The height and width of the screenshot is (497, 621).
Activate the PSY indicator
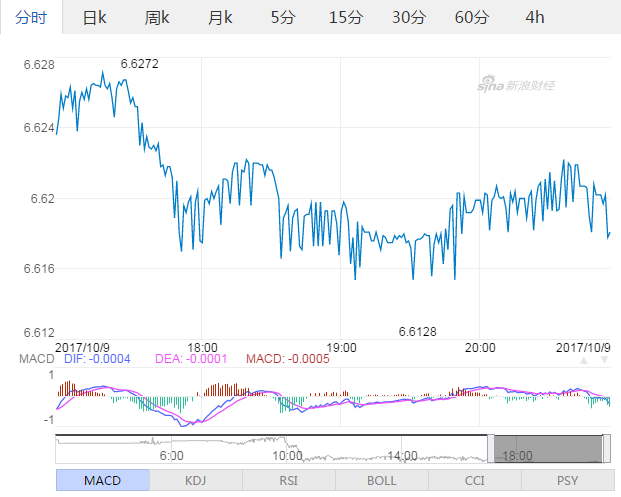click(x=567, y=480)
